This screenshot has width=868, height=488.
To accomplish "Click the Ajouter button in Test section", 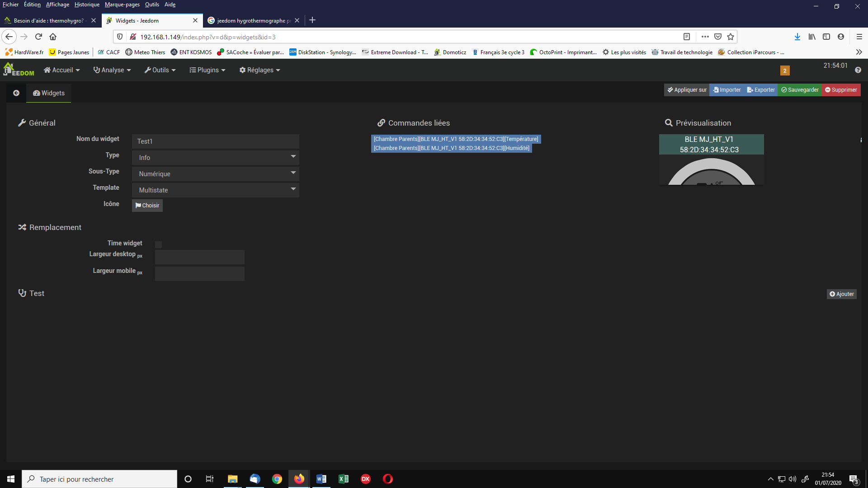I will tap(842, 294).
